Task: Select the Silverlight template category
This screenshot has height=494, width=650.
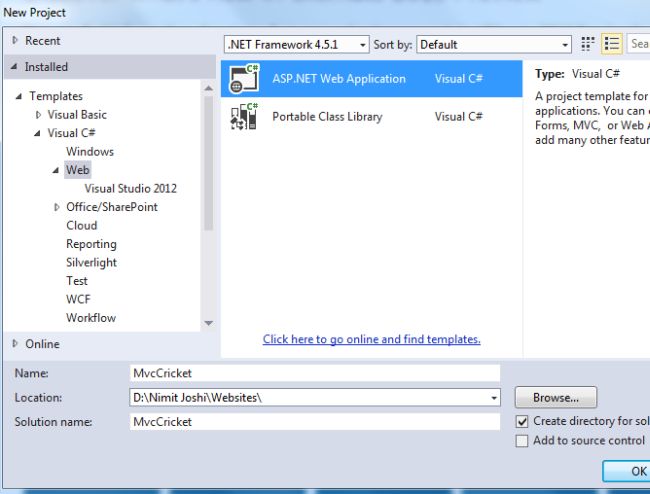Action: click(x=91, y=262)
